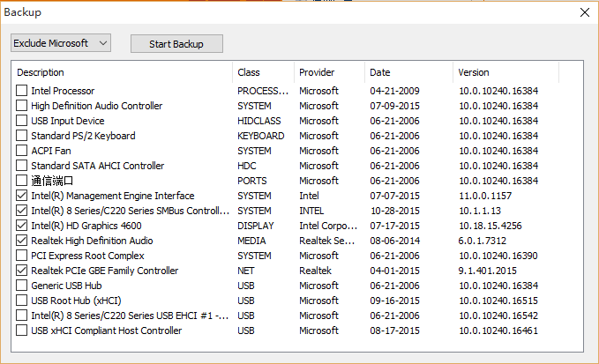The height and width of the screenshot is (364, 599).
Task: Deselect Realtek High Definition Audio checkbox
Action: (22, 241)
